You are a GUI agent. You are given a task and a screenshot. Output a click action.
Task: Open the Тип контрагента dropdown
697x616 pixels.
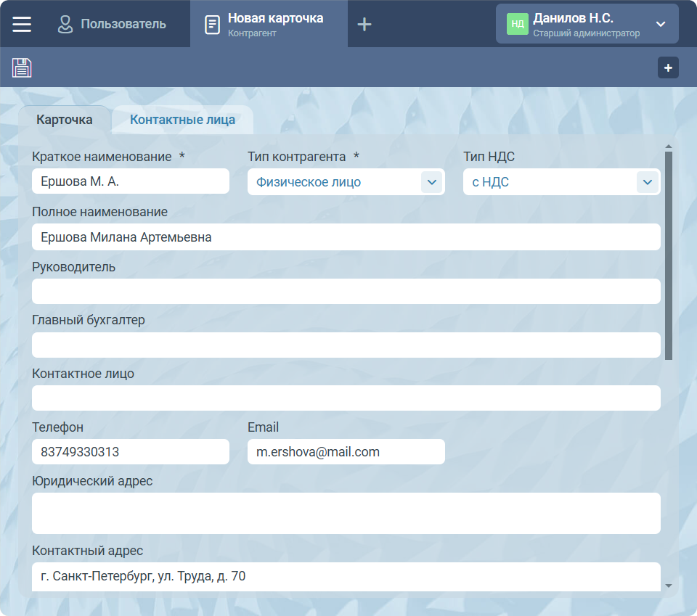click(431, 182)
